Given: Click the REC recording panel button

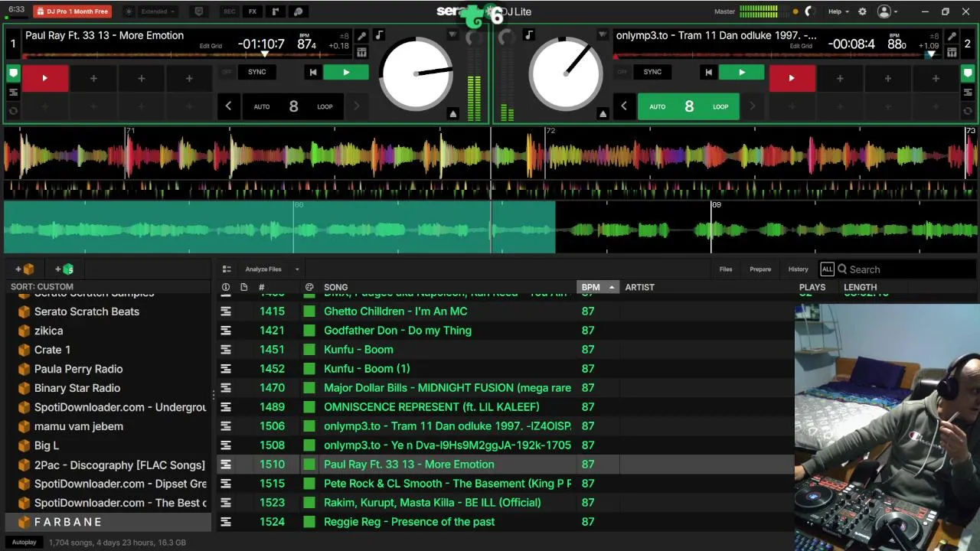Looking at the screenshot, I should 229,11.
